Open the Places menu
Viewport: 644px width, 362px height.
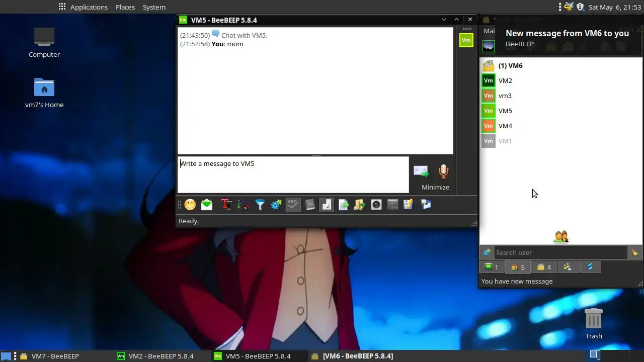[125, 7]
